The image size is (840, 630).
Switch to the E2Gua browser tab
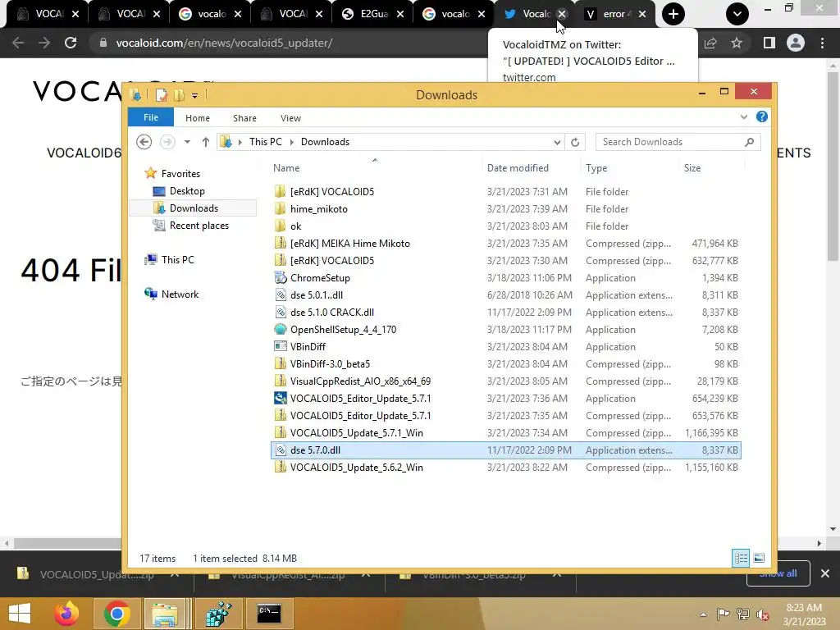pos(373,14)
